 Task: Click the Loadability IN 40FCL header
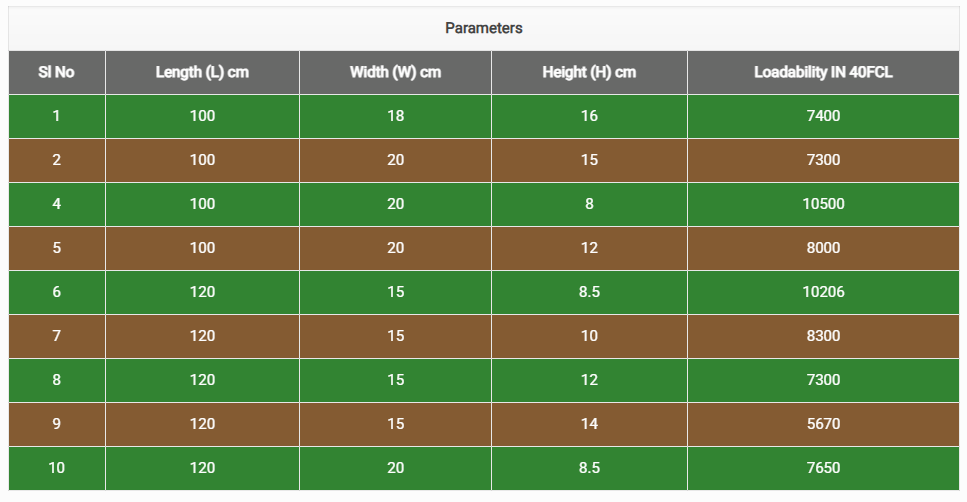[x=822, y=72]
